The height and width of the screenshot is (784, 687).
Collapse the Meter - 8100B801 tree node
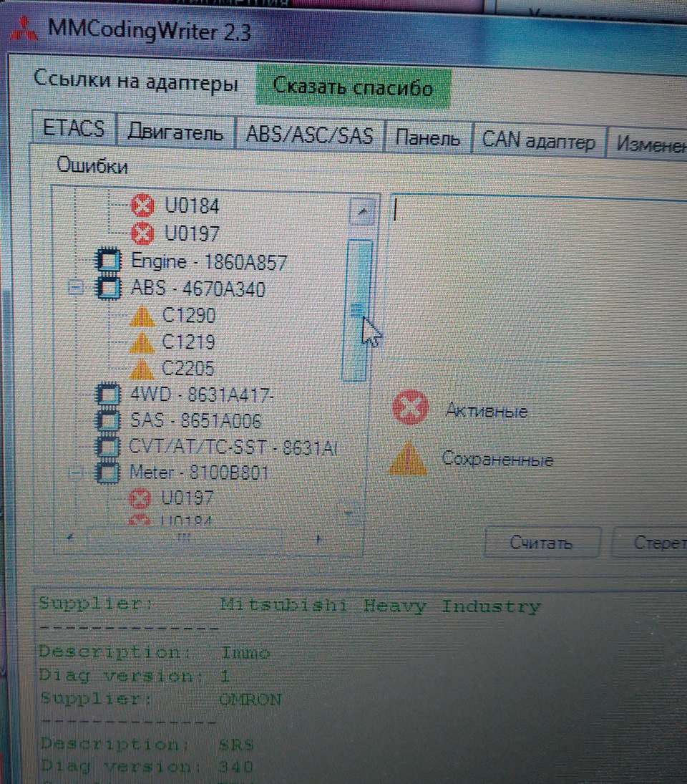tap(75, 472)
